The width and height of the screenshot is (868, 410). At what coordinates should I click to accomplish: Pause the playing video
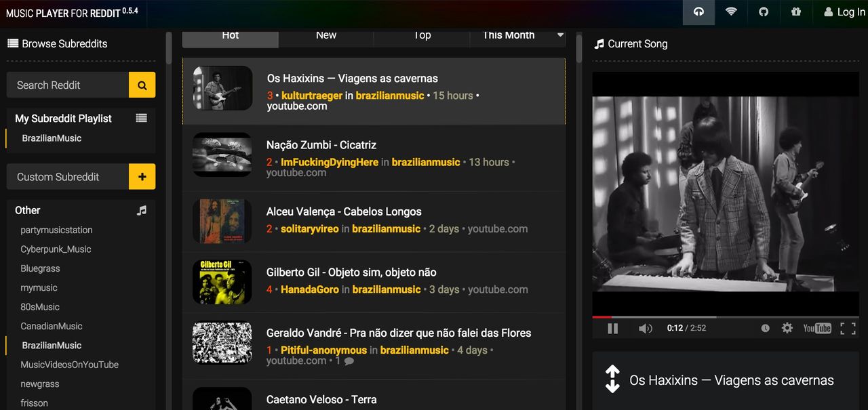pos(612,328)
